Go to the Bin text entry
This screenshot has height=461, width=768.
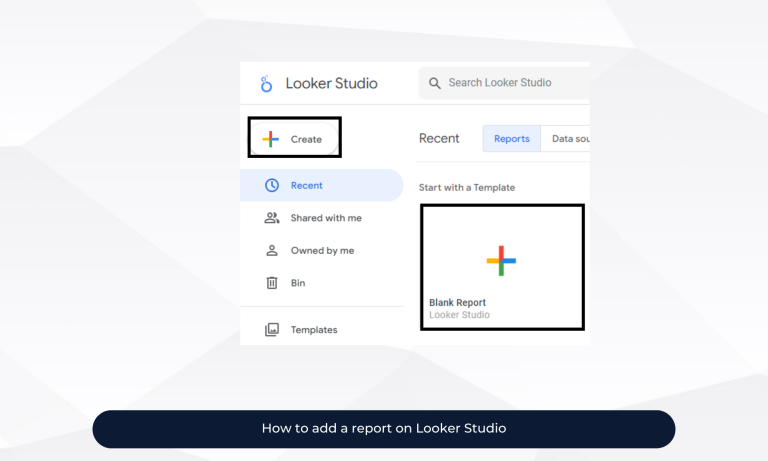[x=298, y=283]
